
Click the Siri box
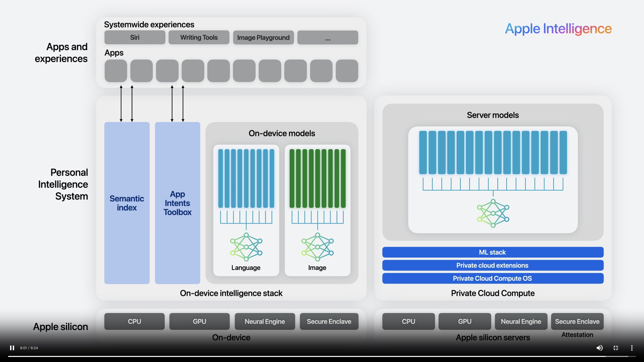tap(135, 37)
